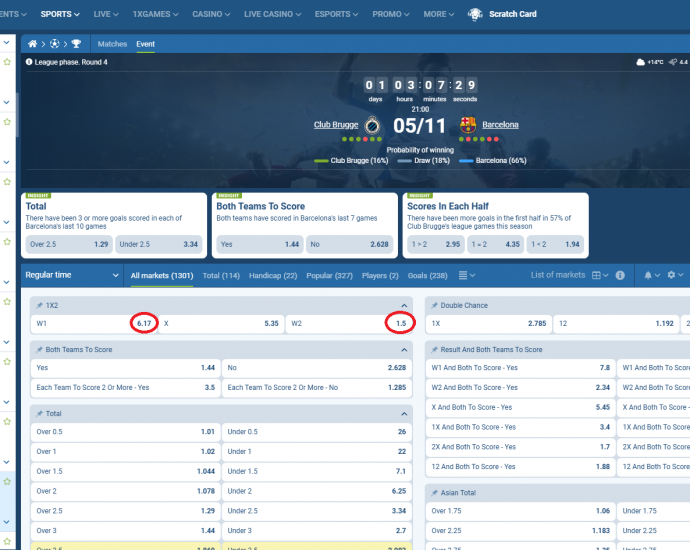This screenshot has width=690, height=550.
Task: Bet Each Team To Score 2 Or More - Yes
Action: tap(125, 388)
